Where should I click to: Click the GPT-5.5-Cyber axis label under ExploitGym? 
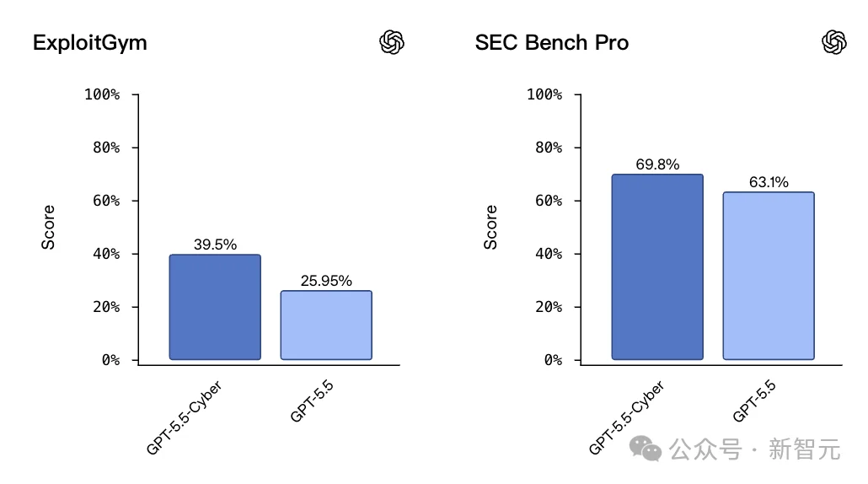point(185,417)
